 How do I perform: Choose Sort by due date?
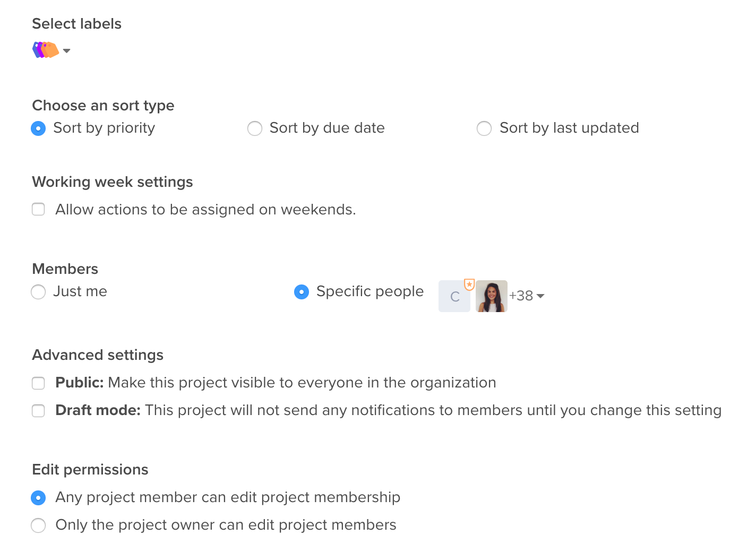click(255, 128)
